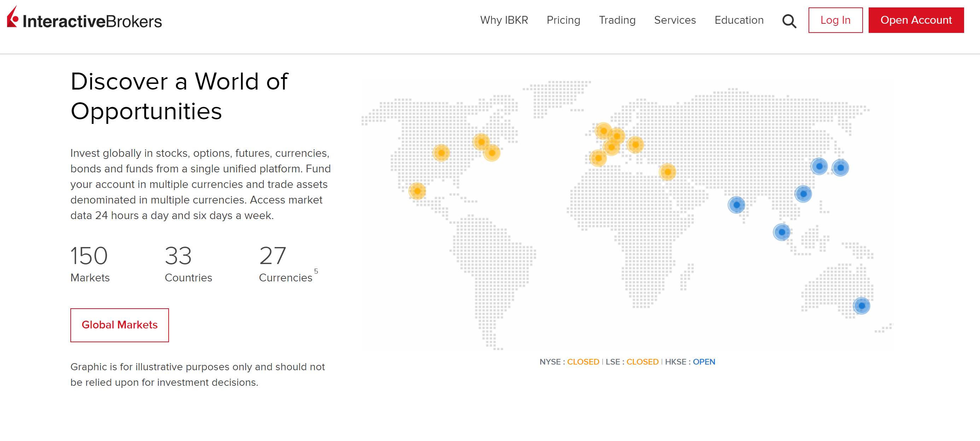The image size is (980, 441).
Task: Click the yellow marker on the UK
Action: (603, 131)
